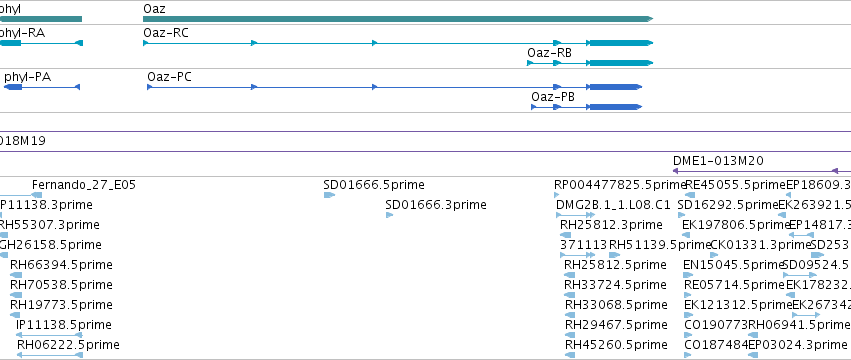
Task: Select the phyl-RA transcript
Action: pyautogui.click(x=41, y=43)
